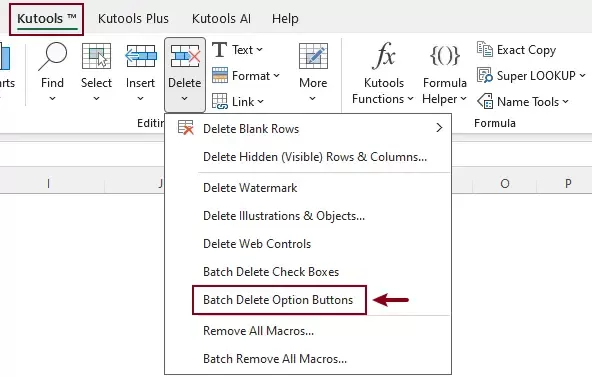
Task: Click the Delete tool icon
Action: click(x=185, y=56)
